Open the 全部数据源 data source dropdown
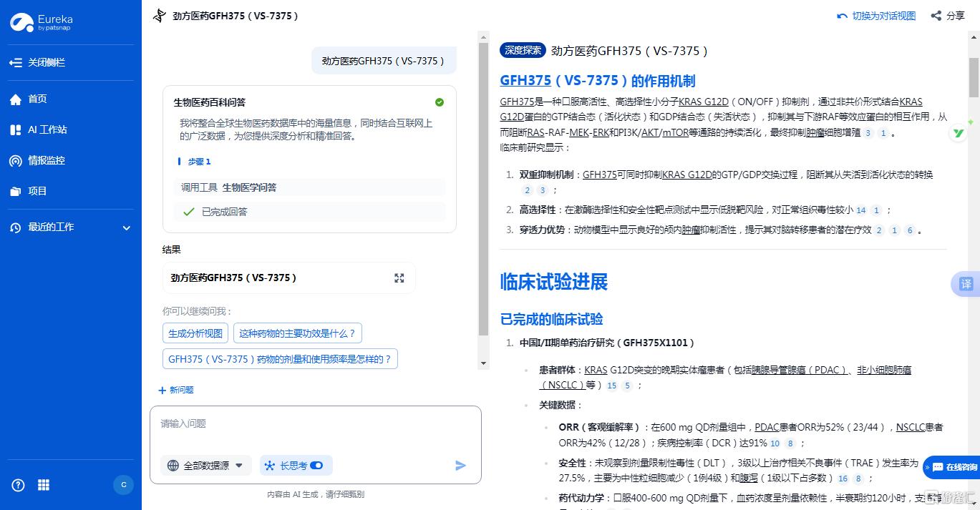The width and height of the screenshot is (980, 510). pos(208,465)
